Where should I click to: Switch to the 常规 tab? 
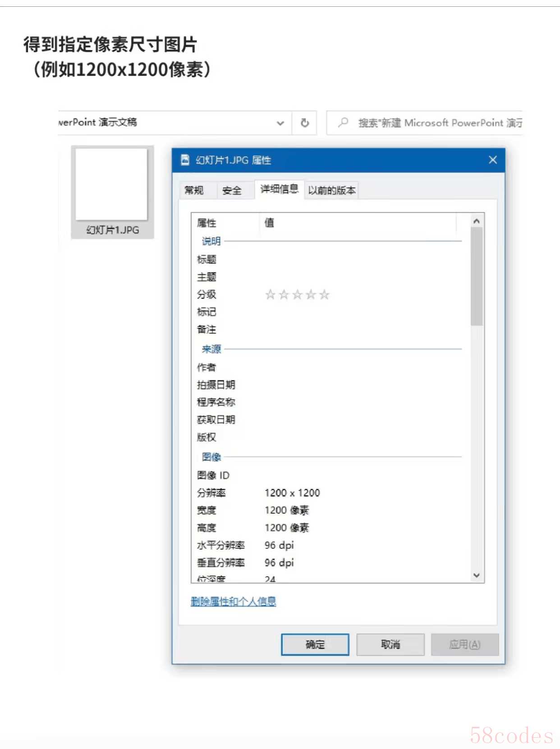(x=194, y=190)
